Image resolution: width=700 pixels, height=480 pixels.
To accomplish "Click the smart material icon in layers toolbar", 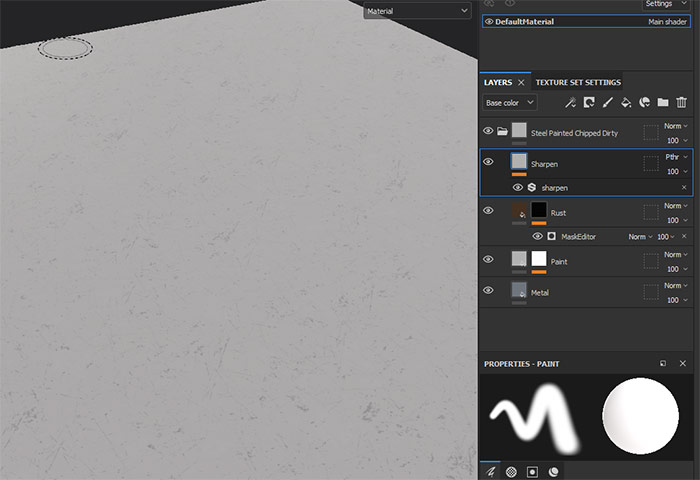I will tap(644, 102).
